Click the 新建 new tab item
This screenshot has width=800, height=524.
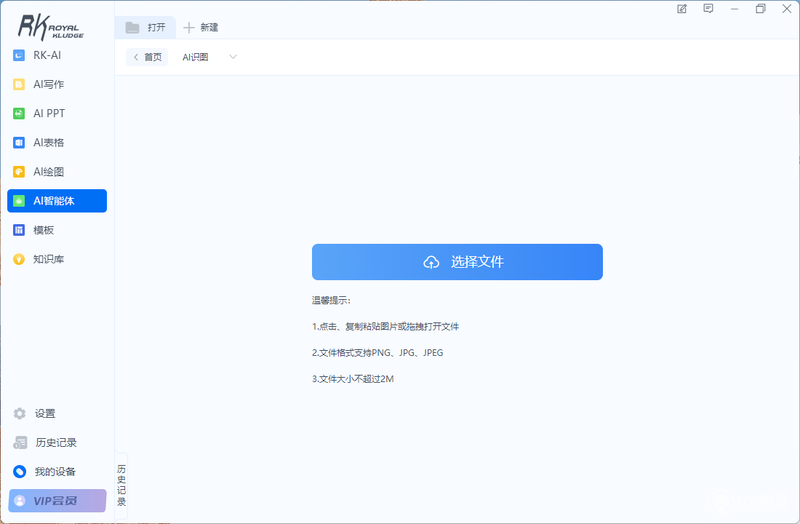201,28
